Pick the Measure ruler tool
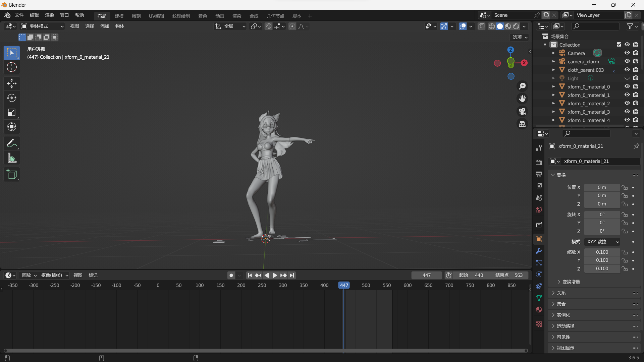The height and width of the screenshot is (362, 644). 12,158
